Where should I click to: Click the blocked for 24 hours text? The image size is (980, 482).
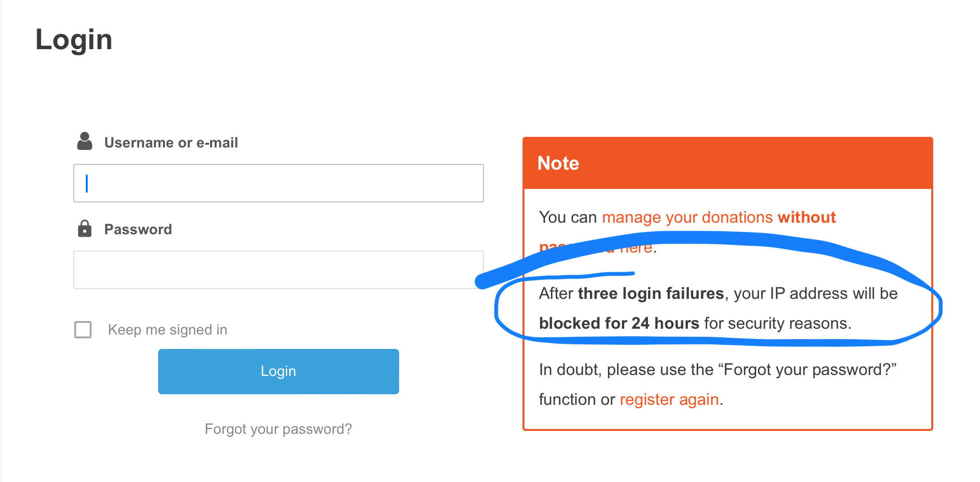(619, 323)
